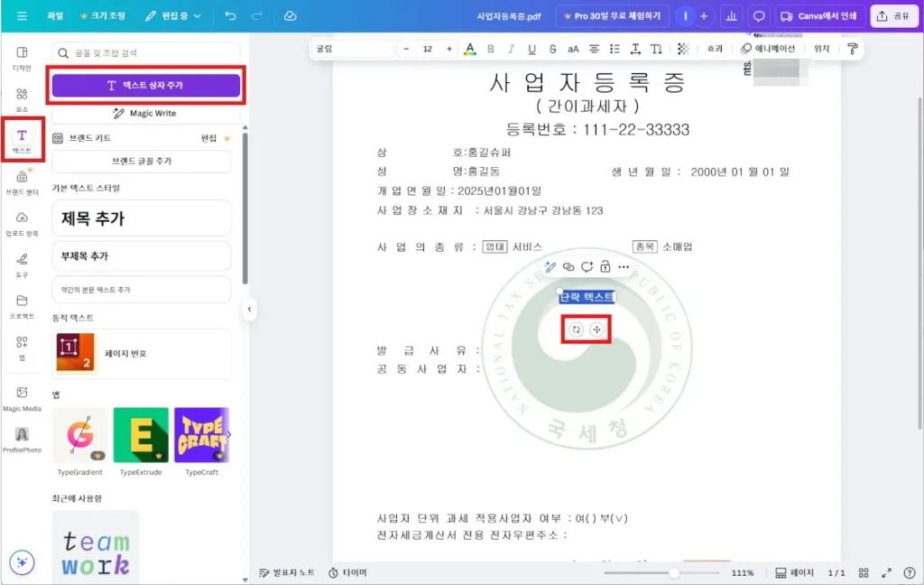
Task: Toggle bold formatting for text
Action: click(491, 49)
